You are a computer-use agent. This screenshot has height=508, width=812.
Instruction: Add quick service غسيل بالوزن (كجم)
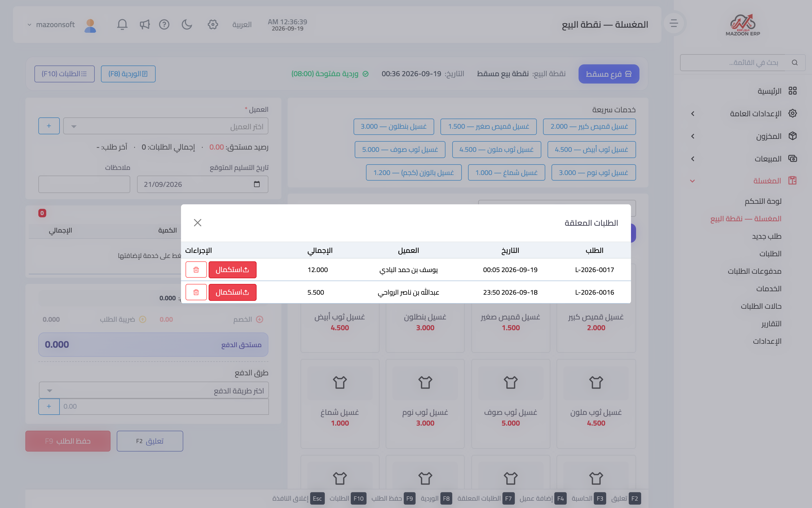tap(414, 172)
